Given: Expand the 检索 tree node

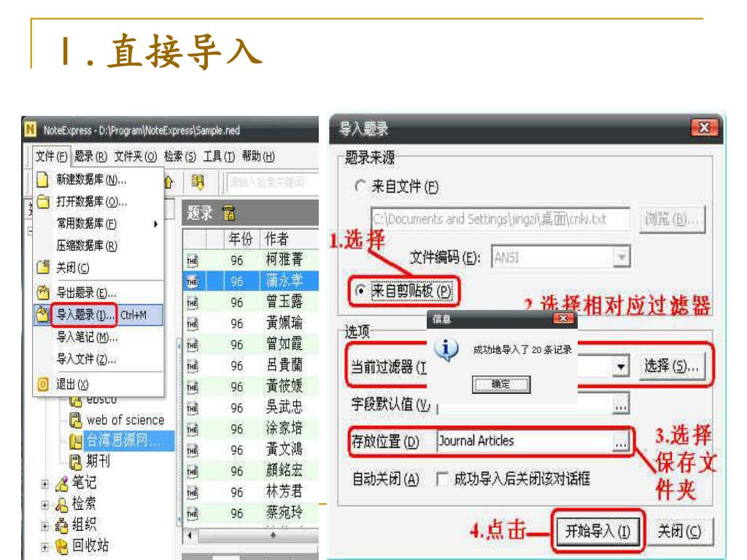Looking at the screenshot, I should [x=44, y=505].
